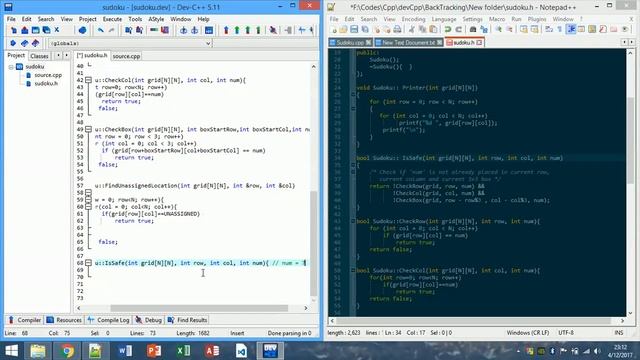Viewport: 640px width, 360px height.
Task: Click Save All icon in Notepad++ toolbar
Action: point(365,29)
